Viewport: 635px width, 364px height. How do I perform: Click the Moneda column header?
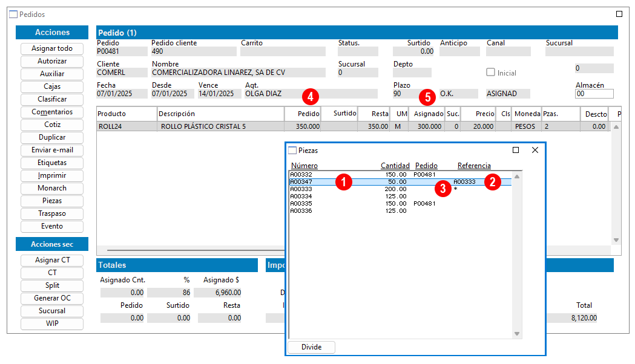(x=527, y=114)
